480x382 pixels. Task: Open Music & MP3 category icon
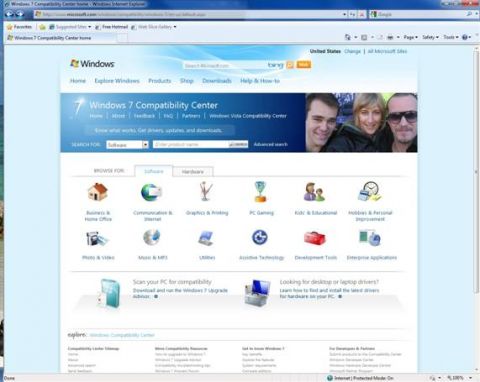click(x=152, y=238)
